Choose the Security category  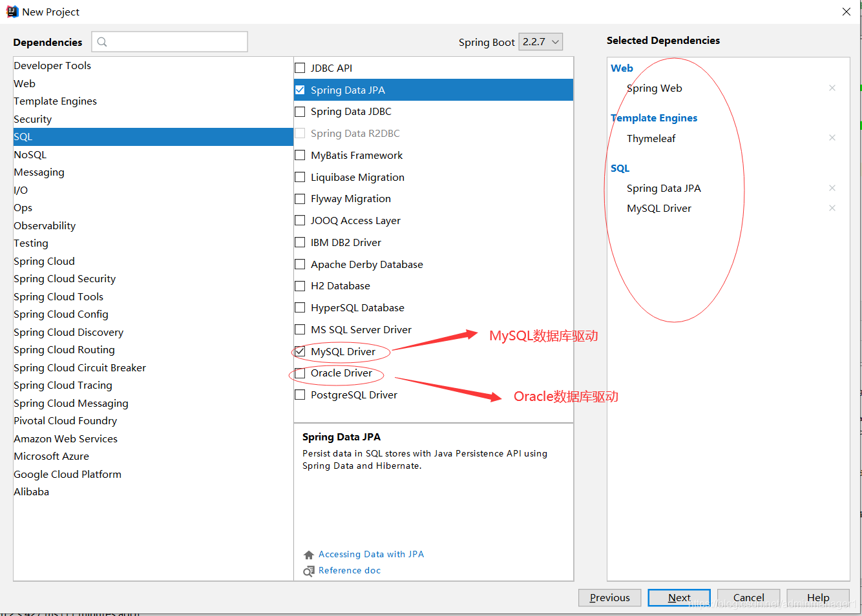[153, 119]
